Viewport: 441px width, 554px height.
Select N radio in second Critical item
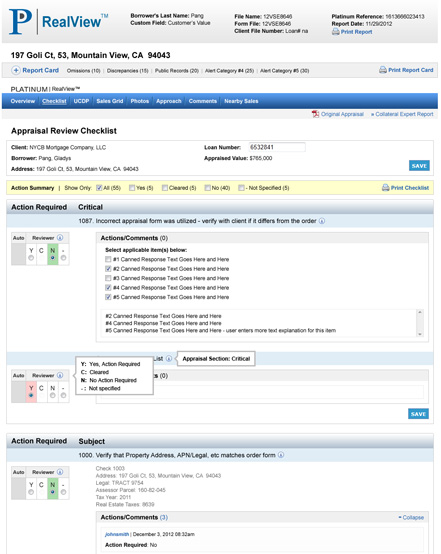(x=53, y=395)
